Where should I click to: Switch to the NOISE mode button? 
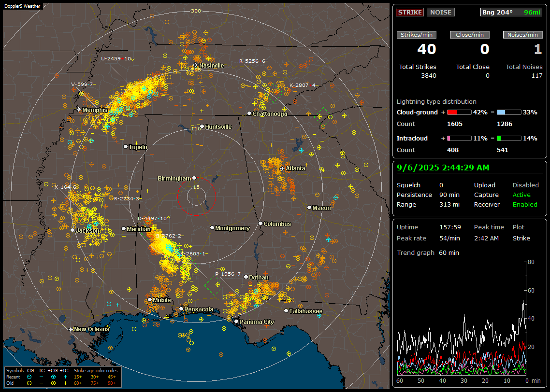click(x=441, y=12)
